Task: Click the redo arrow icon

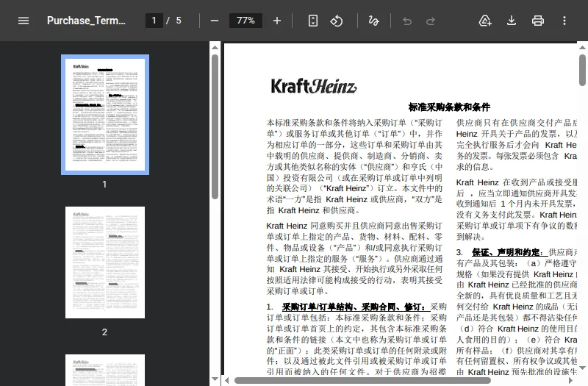Action: tap(431, 21)
